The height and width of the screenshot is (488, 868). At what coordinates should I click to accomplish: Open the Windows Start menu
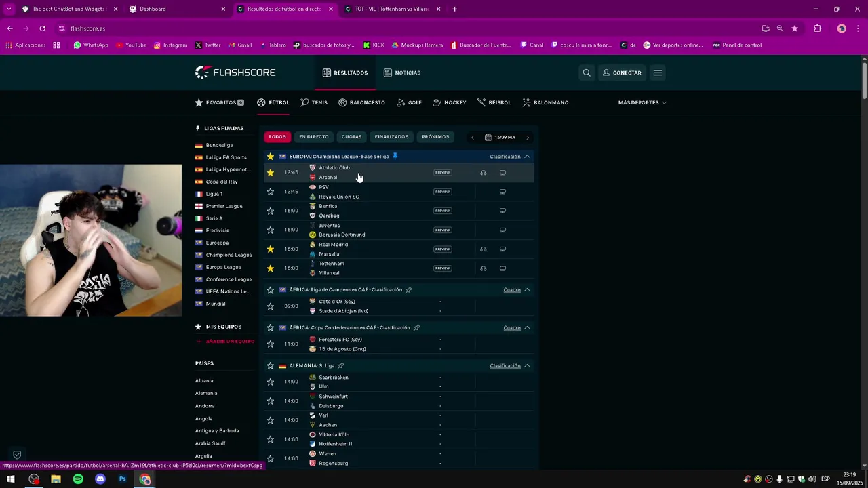tap(11, 479)
